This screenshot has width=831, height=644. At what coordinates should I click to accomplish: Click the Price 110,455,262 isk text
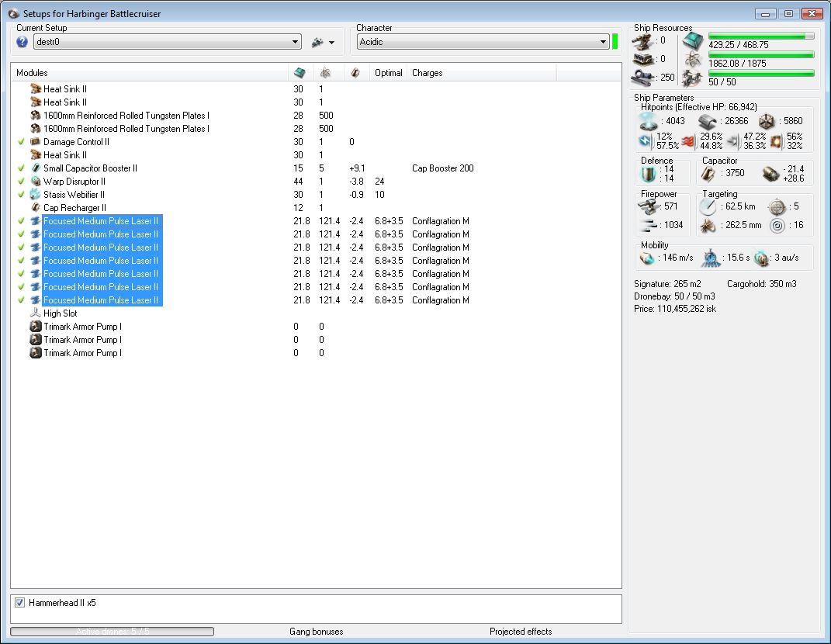point(675,309)
